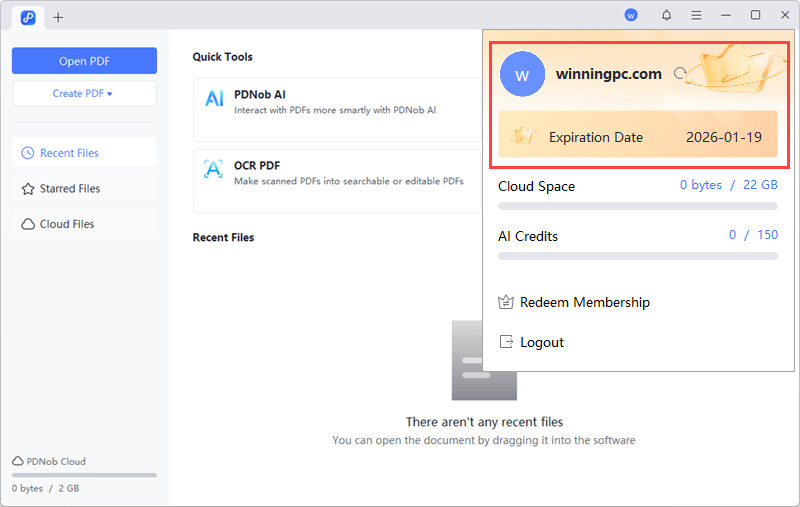
Task: Open a new tab with plus icon
Action: (58, 18)
